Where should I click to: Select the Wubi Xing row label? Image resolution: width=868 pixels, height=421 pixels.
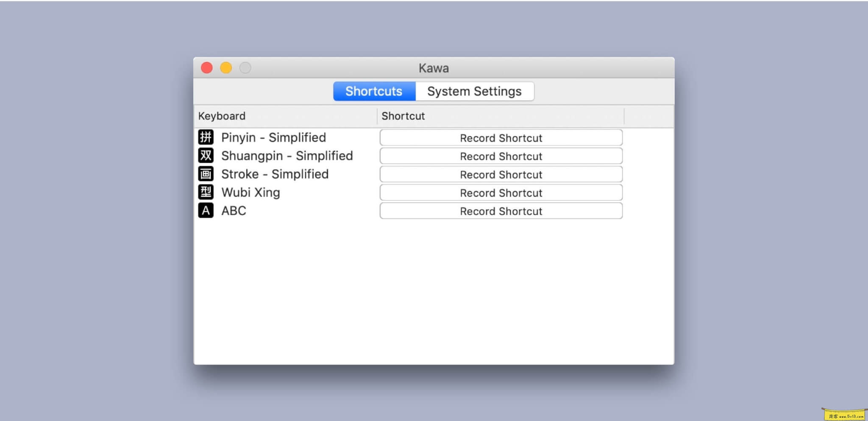(250, 192)
